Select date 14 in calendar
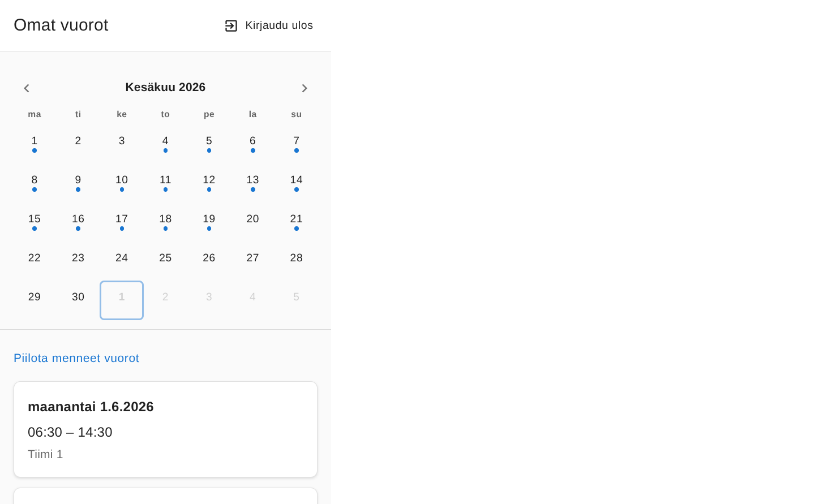The width and height of the screenshot is (832, 504). [x=297, y=183]
